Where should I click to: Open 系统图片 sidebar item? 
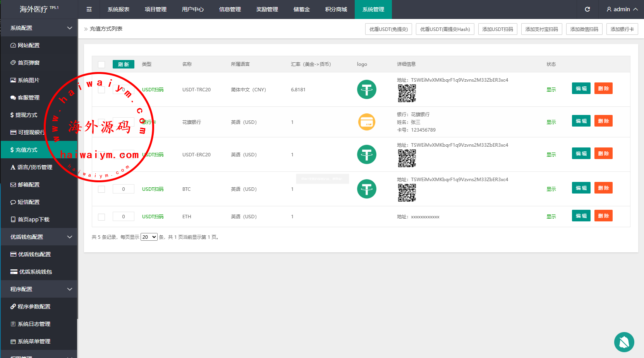39,80
